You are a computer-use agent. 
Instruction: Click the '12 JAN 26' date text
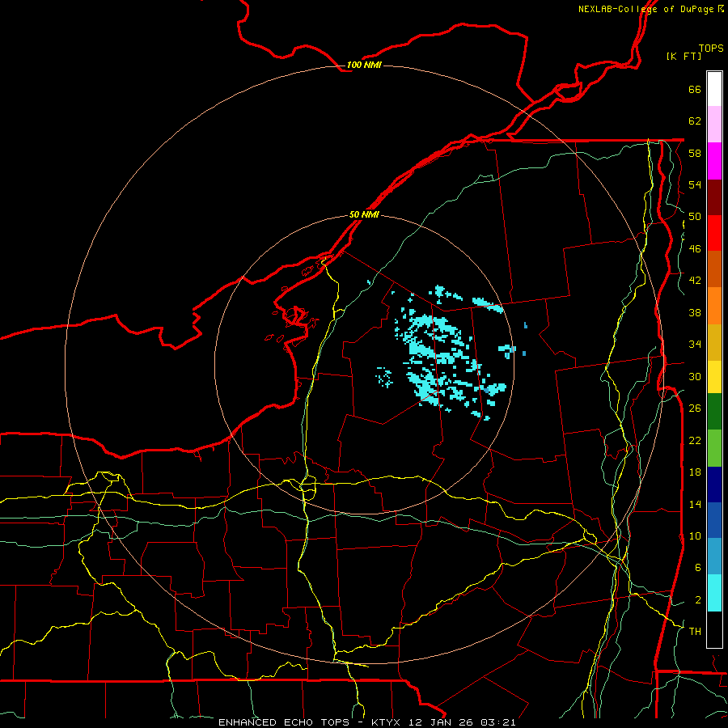[442, 722]
